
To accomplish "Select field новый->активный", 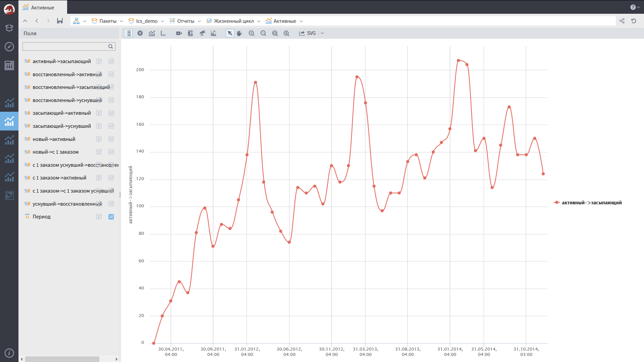I will tap(54, 139).
